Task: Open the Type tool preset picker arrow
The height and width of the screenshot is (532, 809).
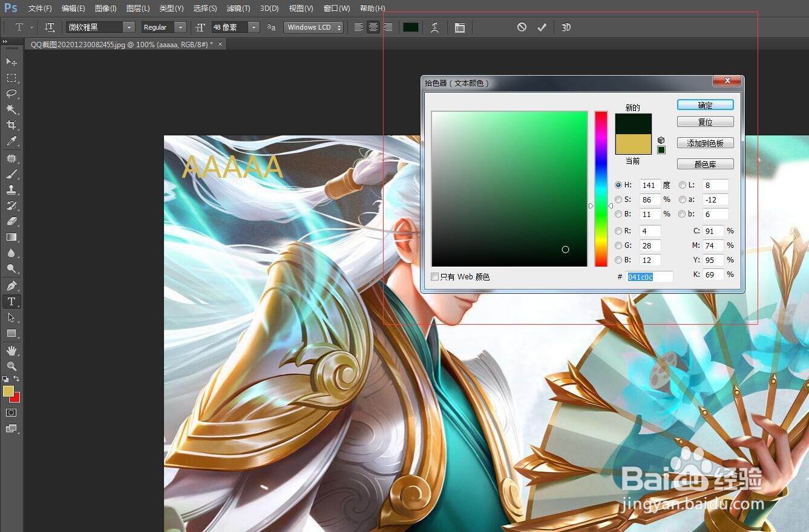Action: (31, 27)
